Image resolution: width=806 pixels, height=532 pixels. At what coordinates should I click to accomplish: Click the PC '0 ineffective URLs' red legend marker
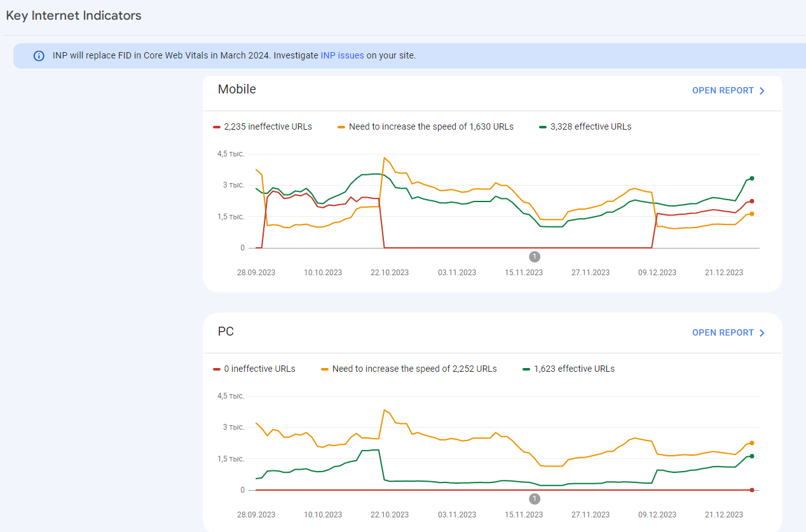coord(217,369)
